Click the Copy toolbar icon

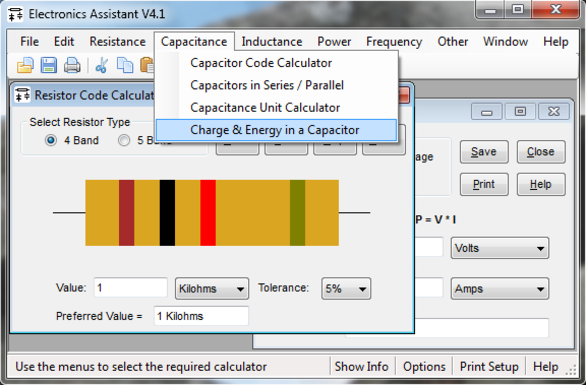pyautogui.click(x=125, y=65)
